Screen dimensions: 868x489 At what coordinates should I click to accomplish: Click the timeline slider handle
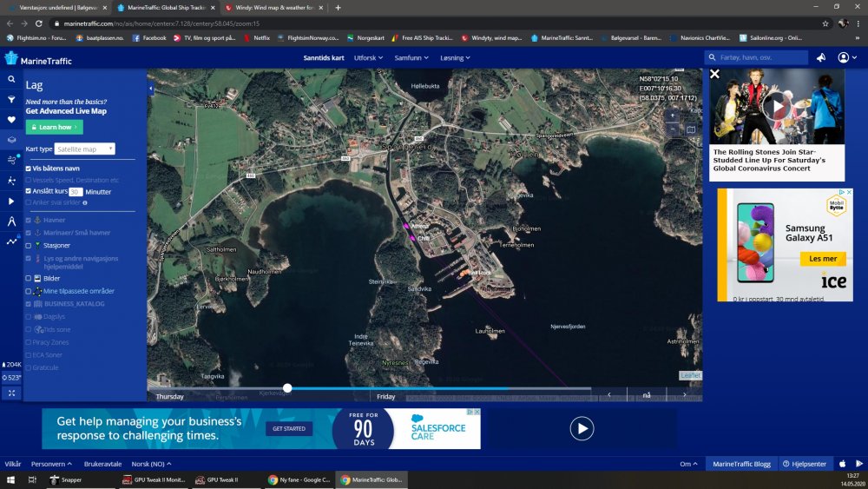pyautogui.click(x=287, y=388)
